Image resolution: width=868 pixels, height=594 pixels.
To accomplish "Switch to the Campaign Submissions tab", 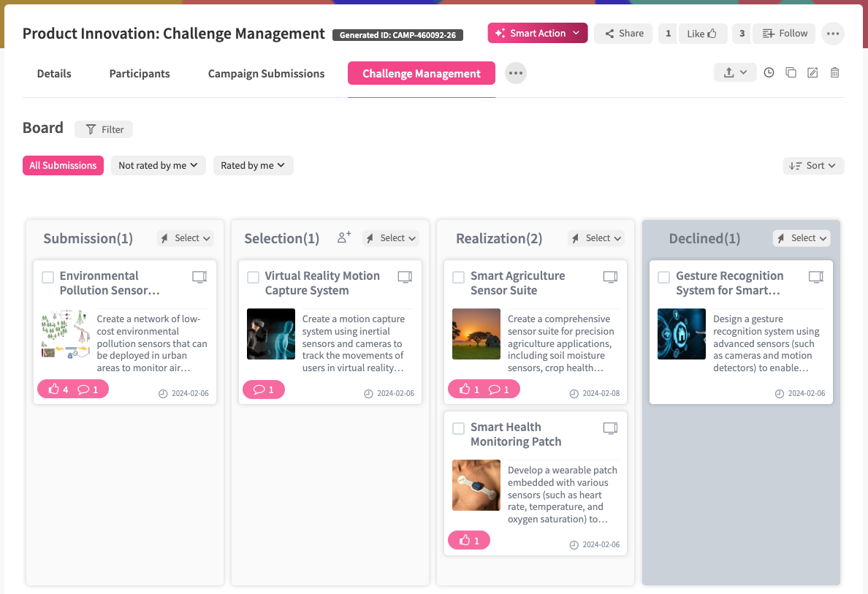I will pos(266,74).
